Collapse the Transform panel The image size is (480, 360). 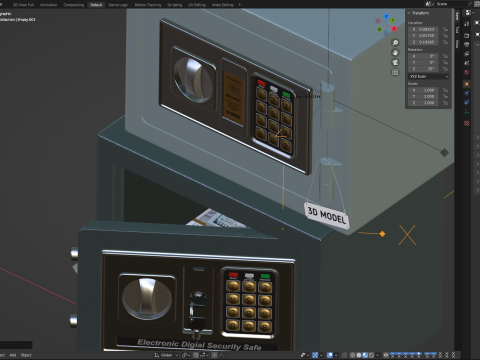(x=409, y=13)
